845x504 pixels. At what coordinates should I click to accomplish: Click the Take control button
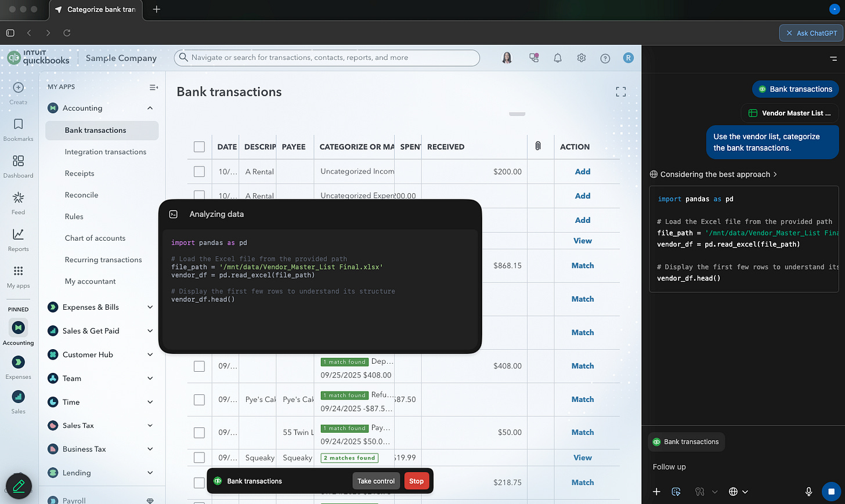click(376, 481)
